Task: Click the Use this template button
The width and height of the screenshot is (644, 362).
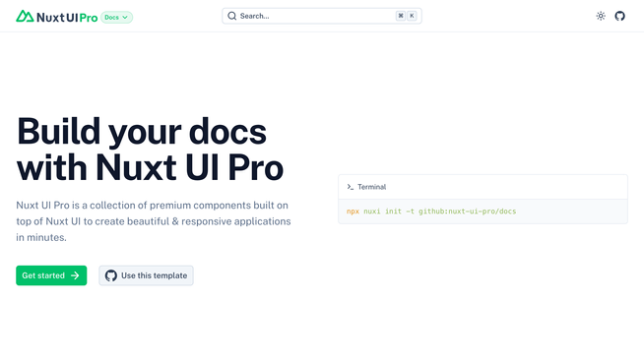Action: [x=146, y=275]
